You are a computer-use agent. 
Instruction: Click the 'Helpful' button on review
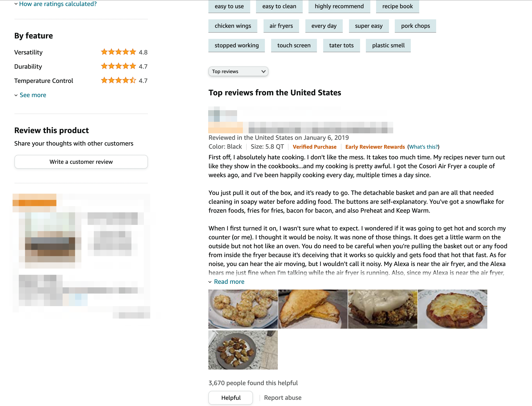click(230, 398)
